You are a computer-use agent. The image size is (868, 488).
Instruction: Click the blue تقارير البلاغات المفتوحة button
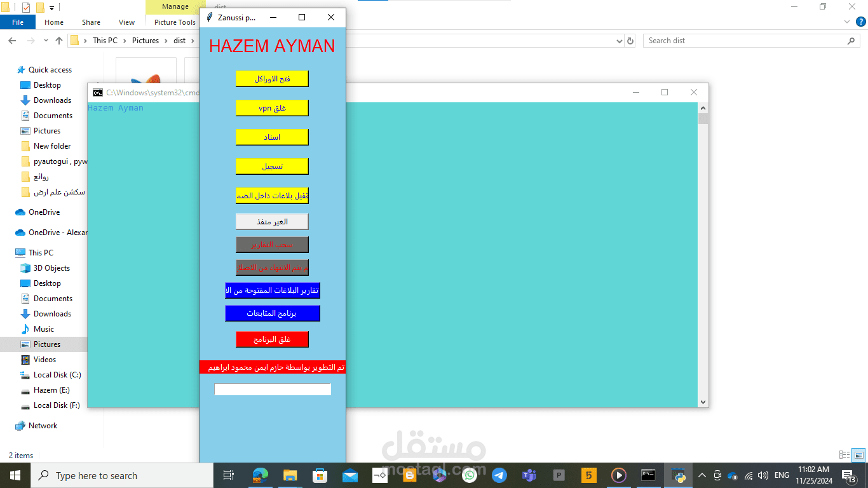[x=272, y=290]
